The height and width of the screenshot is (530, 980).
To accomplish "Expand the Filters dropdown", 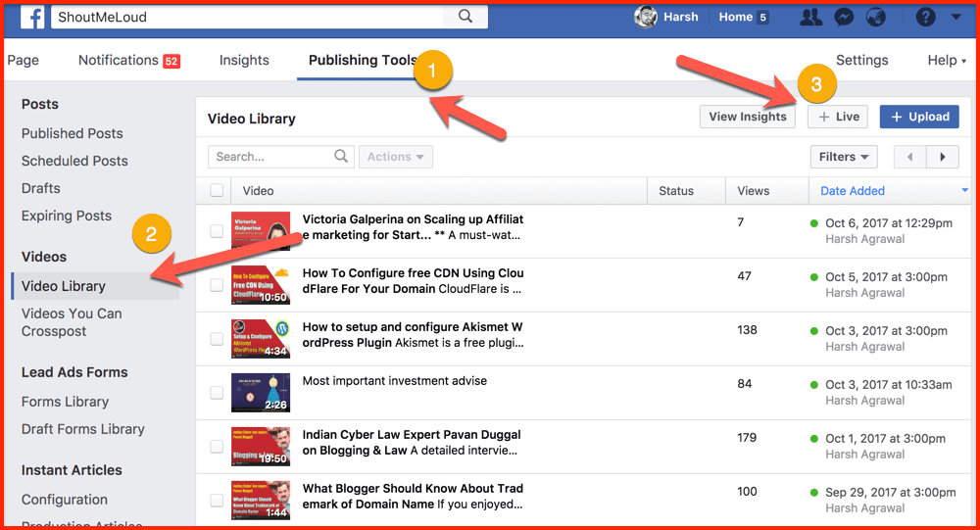I will coord(844,157).
